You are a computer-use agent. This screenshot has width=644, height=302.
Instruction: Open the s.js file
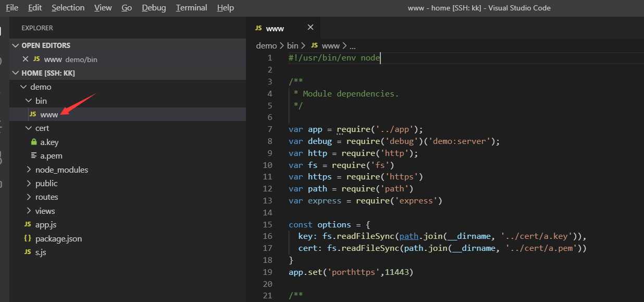point(41,252)
